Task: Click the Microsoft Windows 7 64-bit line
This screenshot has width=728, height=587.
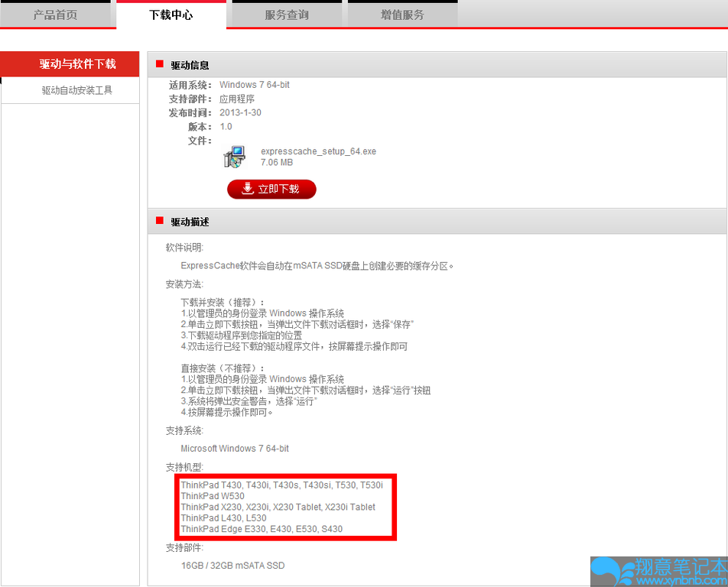Action: pos(235,449)
